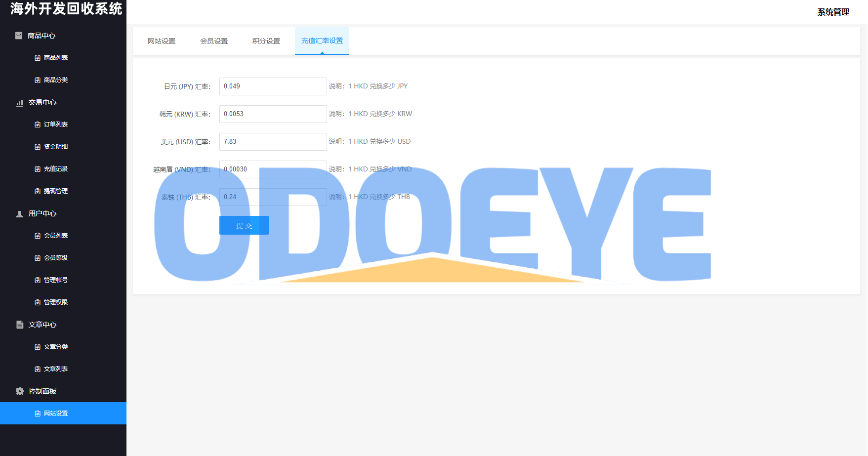
Task: Click the blue 提交 submit button
Action: click(244, 225)
